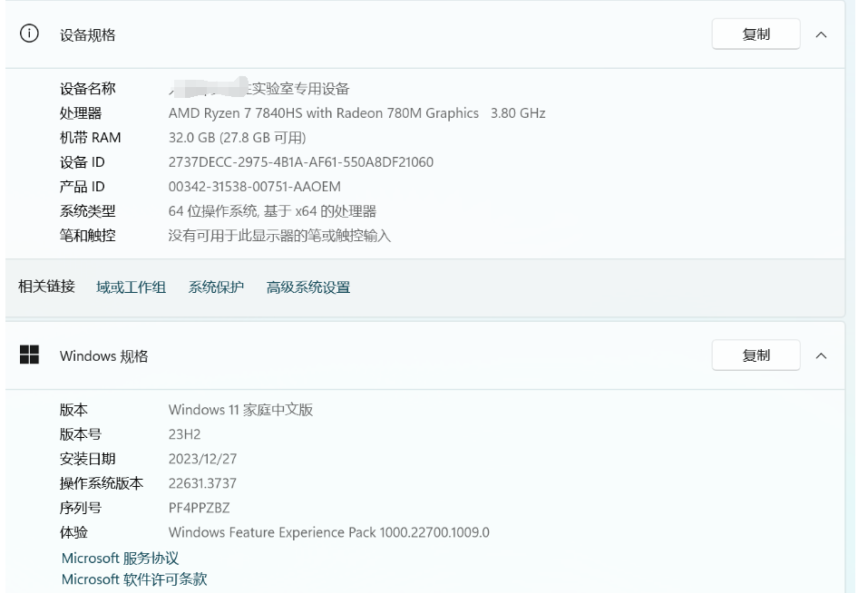Copy device specs with 设备规格 复制 button
The width and height of the screenshot is (868, 593).
point(756,34)
